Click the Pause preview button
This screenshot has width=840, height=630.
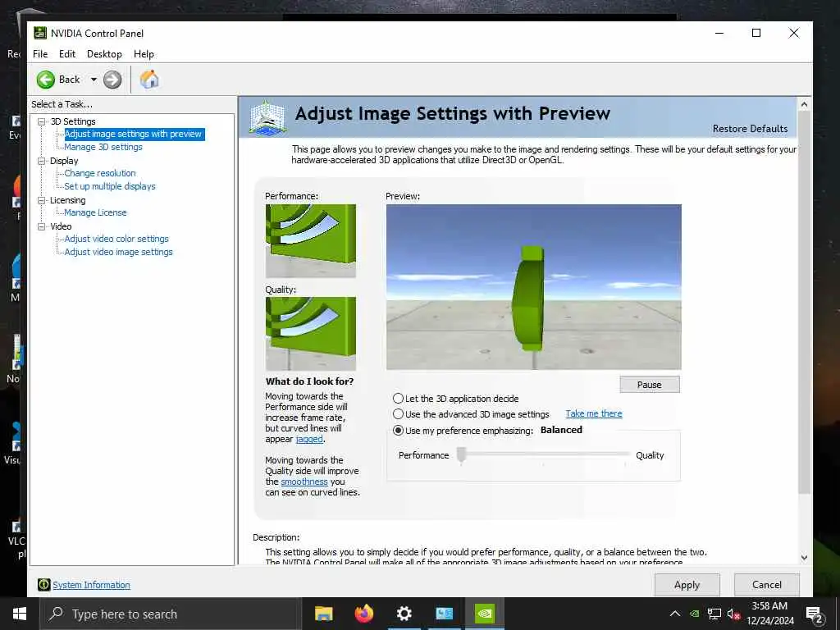point(650,385)
